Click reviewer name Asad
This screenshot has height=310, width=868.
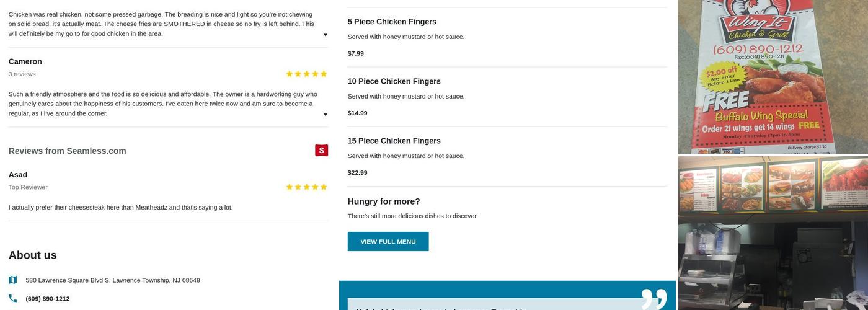click(x=18, y=175)
